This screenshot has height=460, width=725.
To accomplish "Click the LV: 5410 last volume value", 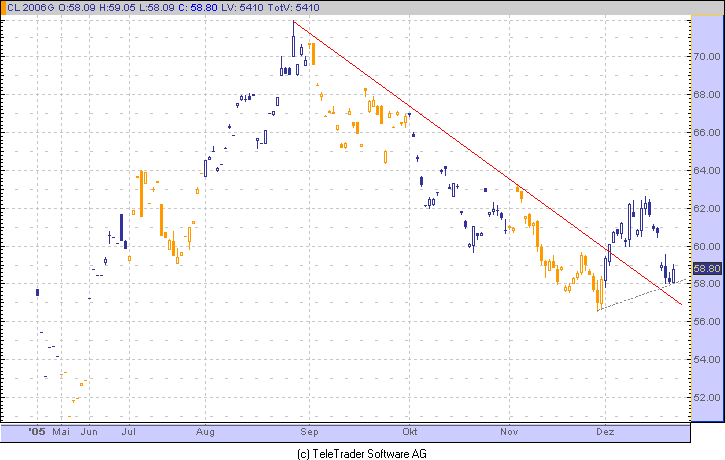I will (240, 8).
